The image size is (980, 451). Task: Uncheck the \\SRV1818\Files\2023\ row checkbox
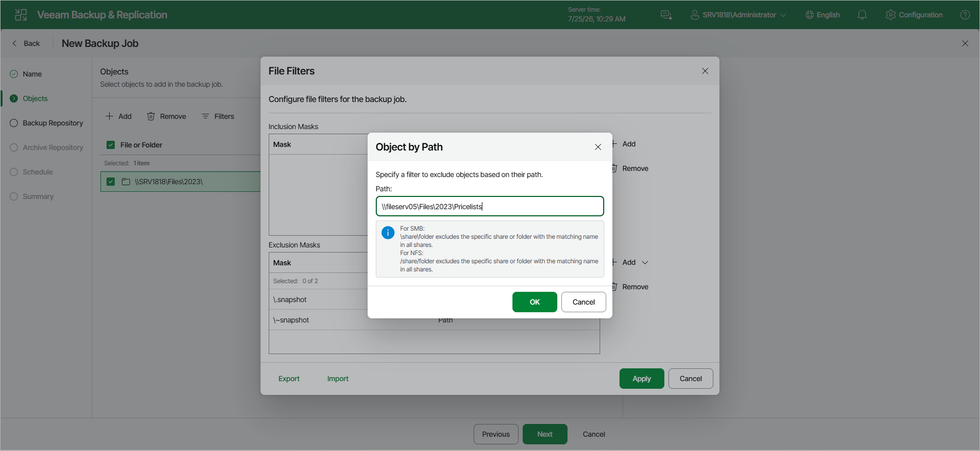(x=111, y=182)
